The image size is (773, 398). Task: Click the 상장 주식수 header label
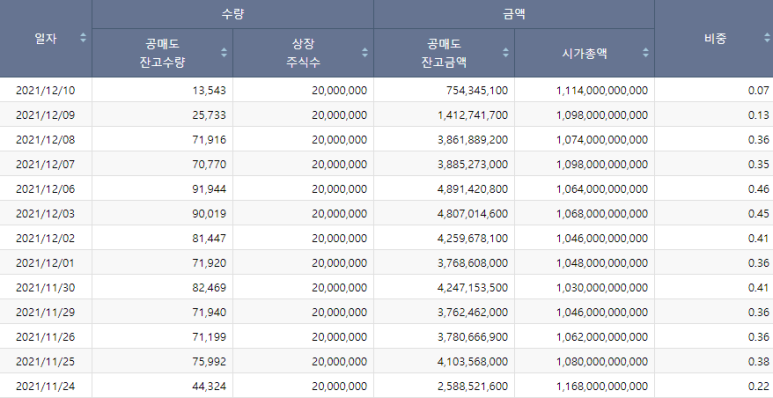pos(303,53)
